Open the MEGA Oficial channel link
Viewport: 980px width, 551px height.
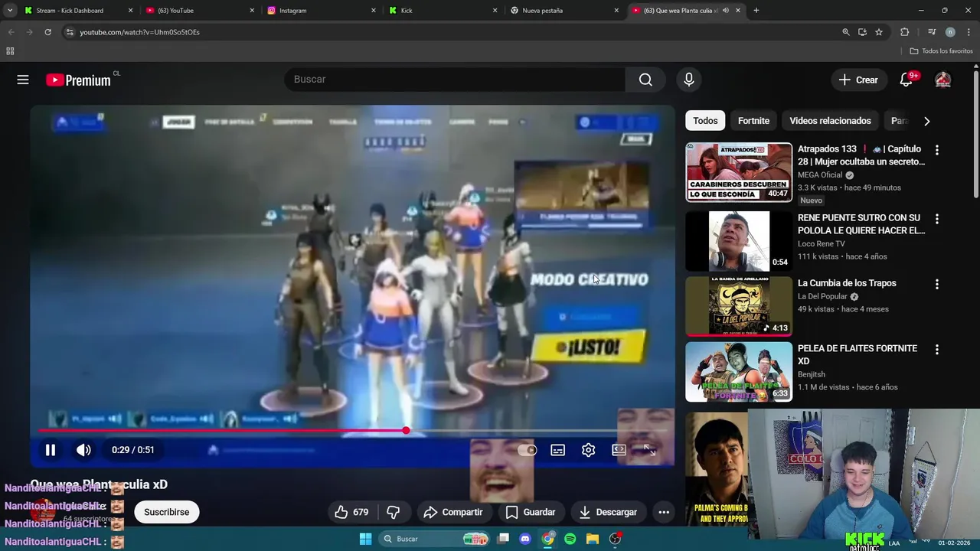click(x=820, y=174)
